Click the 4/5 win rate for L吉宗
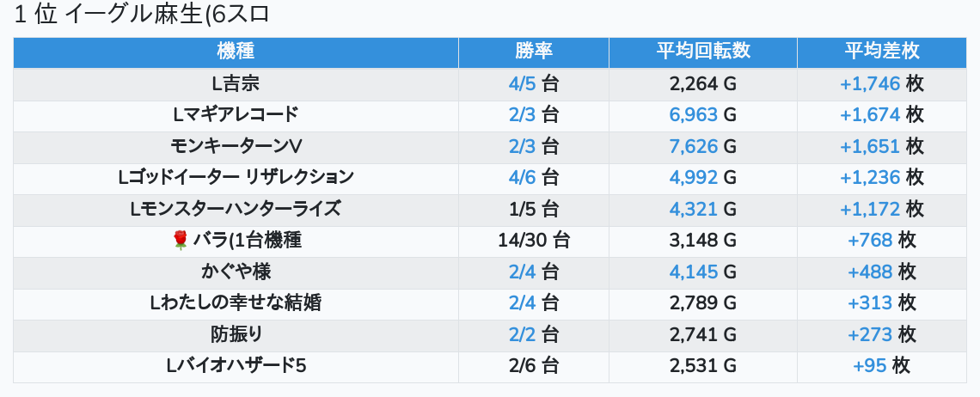 522,83
